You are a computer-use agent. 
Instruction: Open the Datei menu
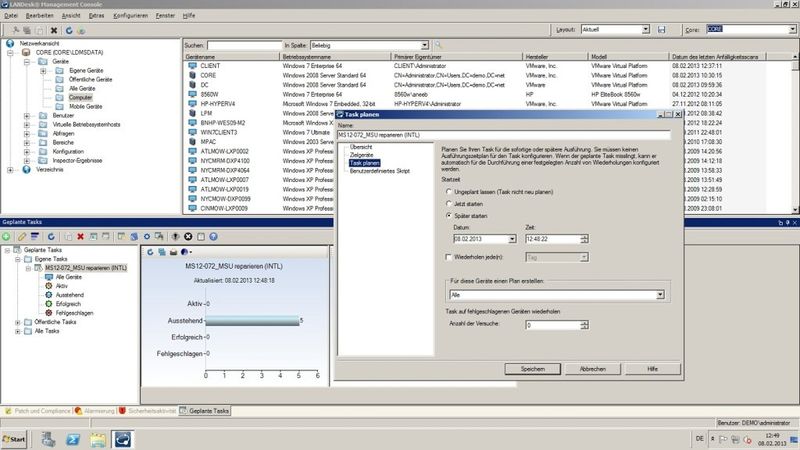[11, 16]
